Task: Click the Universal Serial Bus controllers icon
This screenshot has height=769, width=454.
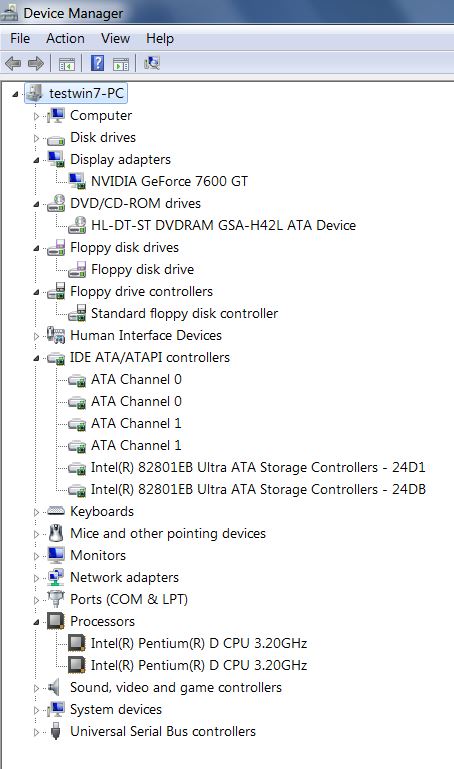Action: point(56,731)
